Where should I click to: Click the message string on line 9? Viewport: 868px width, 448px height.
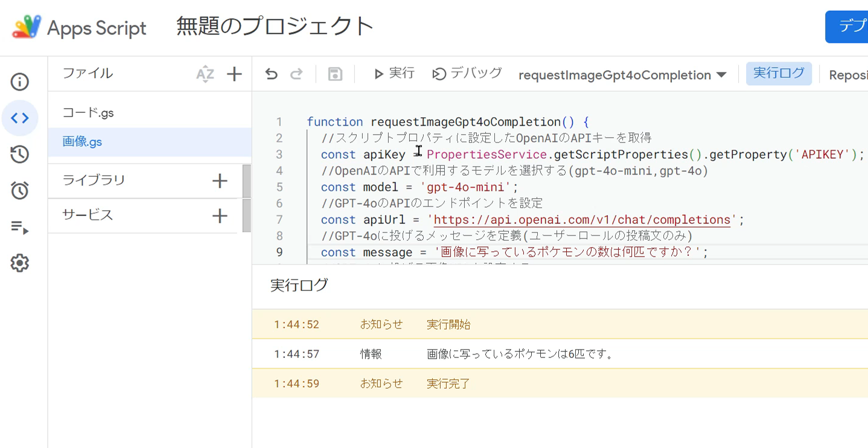568,252
